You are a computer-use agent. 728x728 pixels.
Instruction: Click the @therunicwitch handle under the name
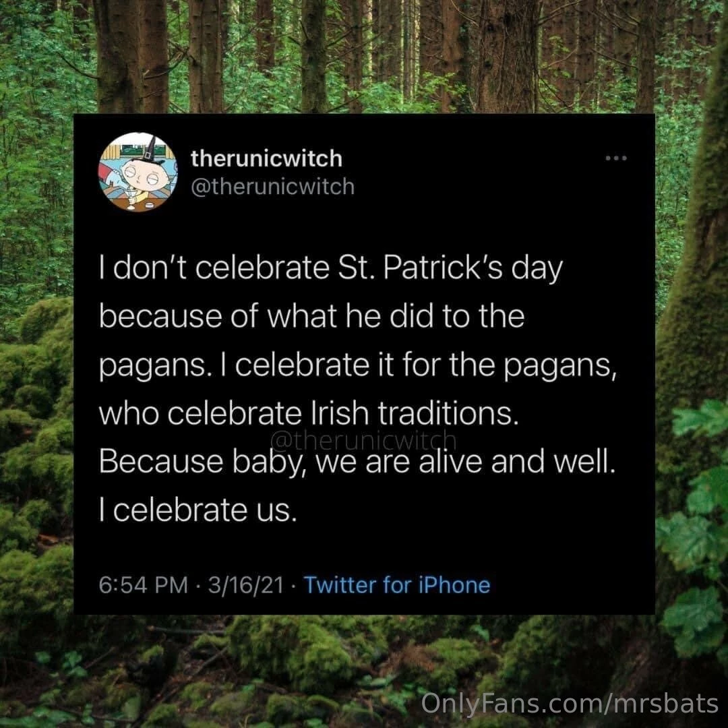[272, 186]
